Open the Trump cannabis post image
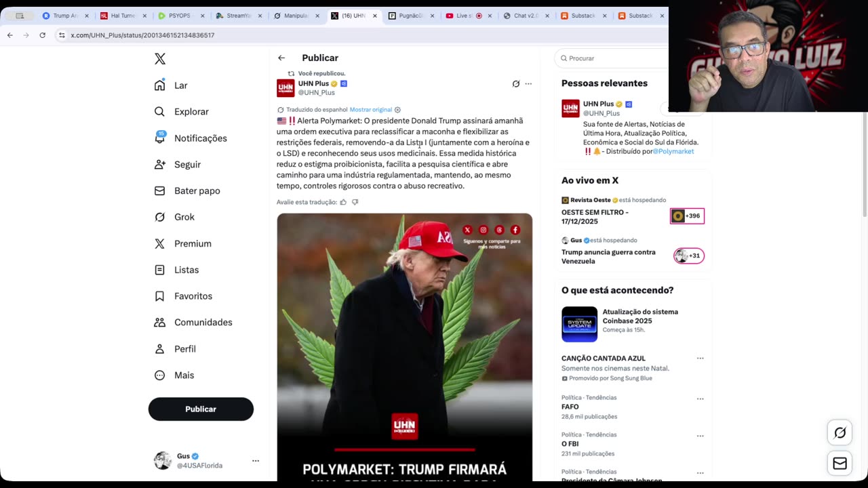The height and width of the screenshot is (488, 868). pyautogui.click(x=404, y=347)
